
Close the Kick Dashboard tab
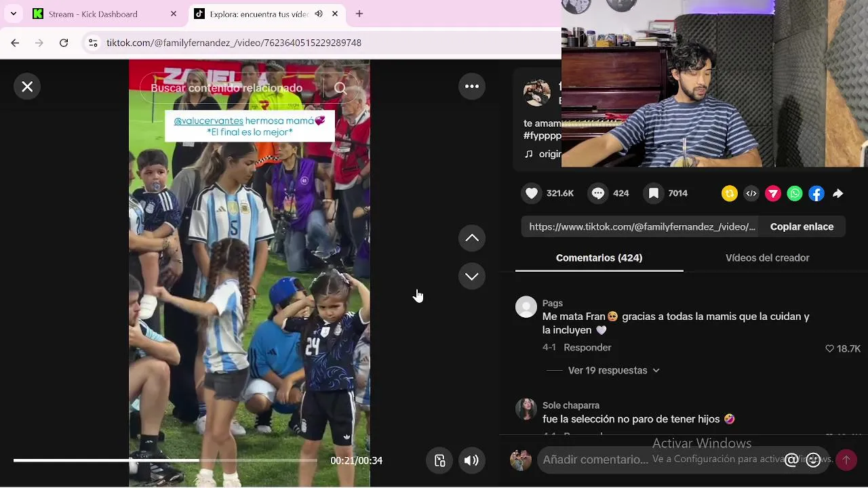(174, 14)
